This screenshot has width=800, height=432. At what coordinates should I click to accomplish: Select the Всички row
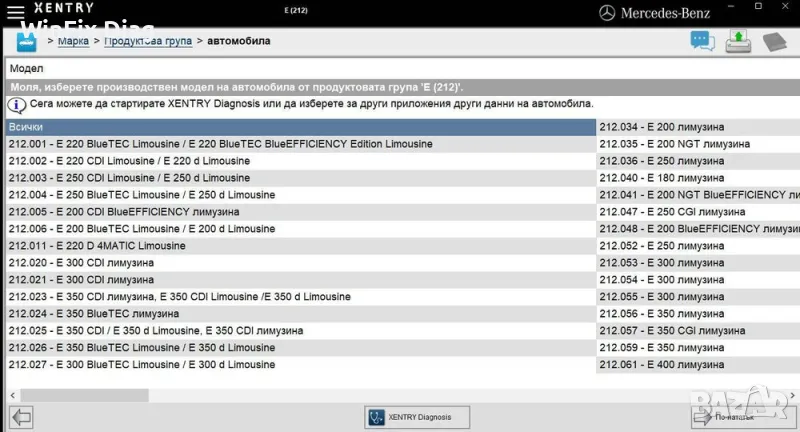301,127
